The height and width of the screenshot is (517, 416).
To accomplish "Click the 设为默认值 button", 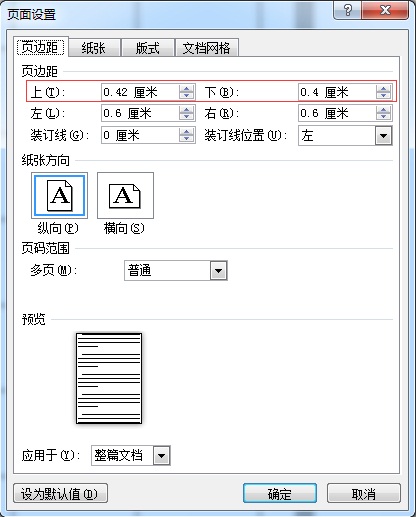I will point(60,493).
